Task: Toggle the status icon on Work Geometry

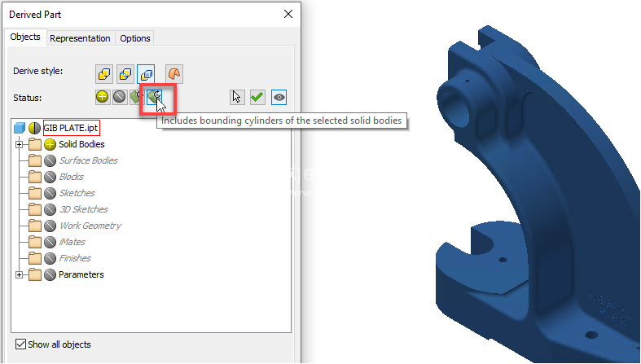Action: tap(50, 226)
